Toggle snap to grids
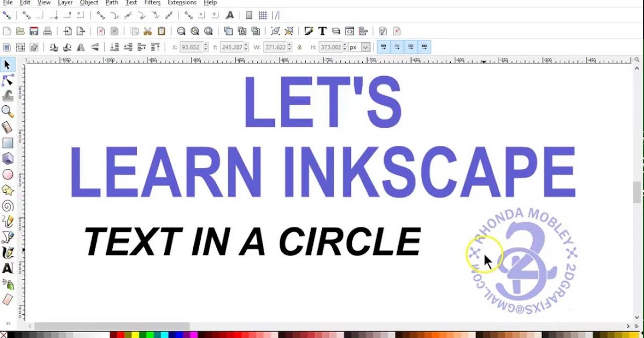The width and height of the screenshot is (644, 338). [263, 15]
